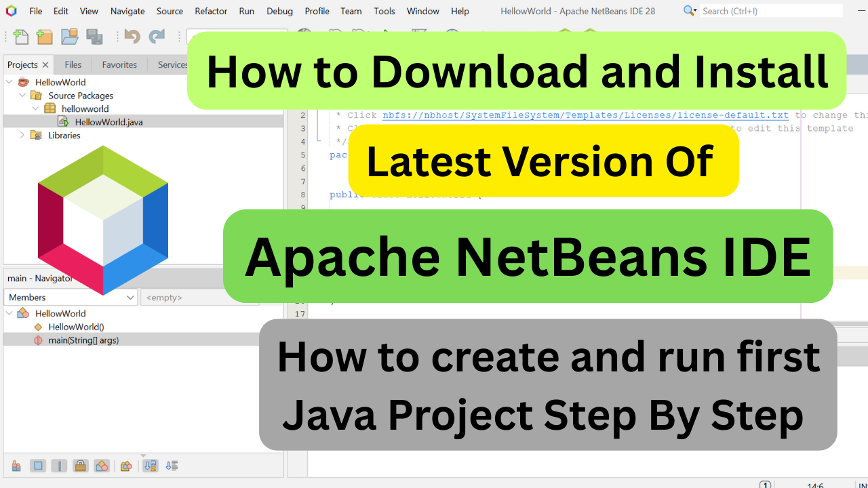Click the Redo toolbar icon
868x488 pixels.
(x=157, y=37)
